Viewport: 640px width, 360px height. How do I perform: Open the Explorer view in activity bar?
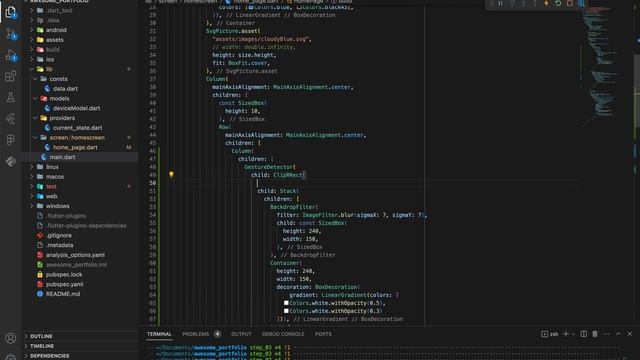[x=11, y=12]
